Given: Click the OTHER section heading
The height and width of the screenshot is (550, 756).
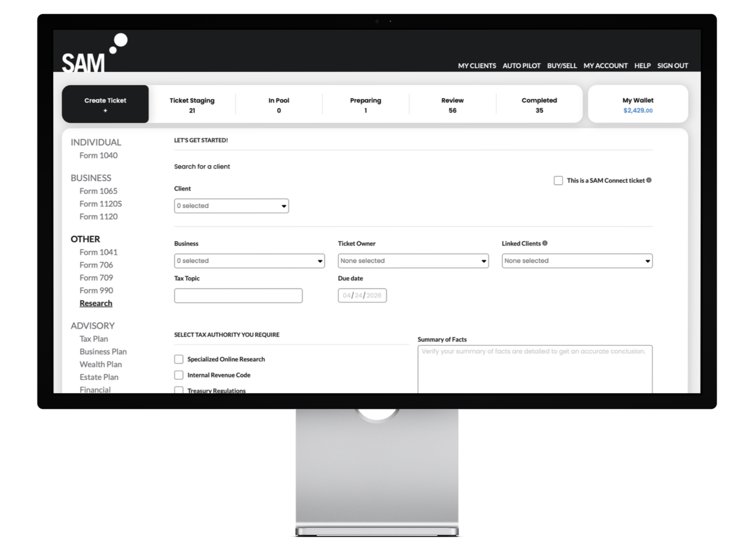Looking at the screenshot, I should tap(85, 239).
